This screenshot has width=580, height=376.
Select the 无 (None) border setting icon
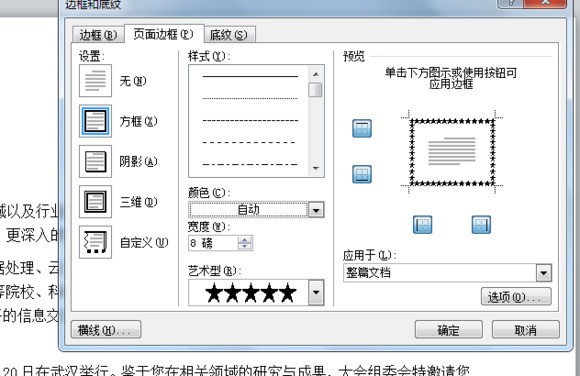click(95, 81)
